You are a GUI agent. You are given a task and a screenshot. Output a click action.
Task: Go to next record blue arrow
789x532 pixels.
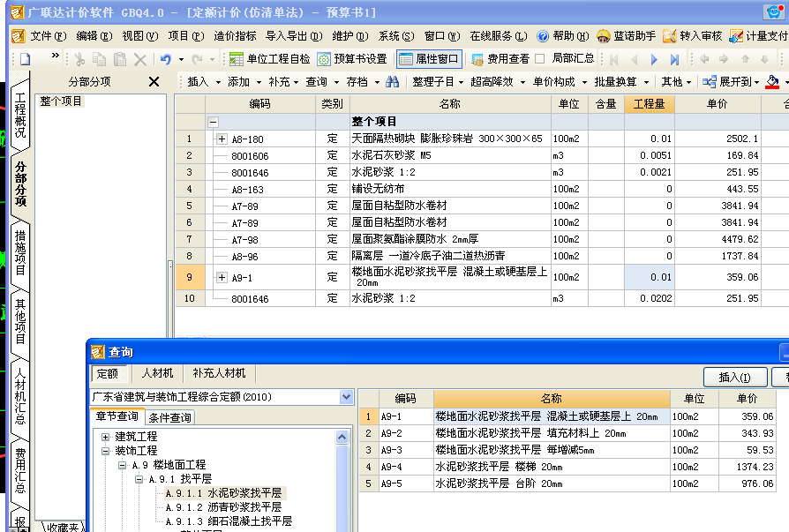coord(654,60)
